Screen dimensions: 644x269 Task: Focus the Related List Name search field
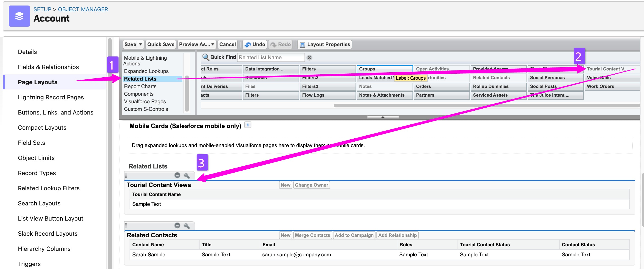pyautogui.click(x=271, y=57)
